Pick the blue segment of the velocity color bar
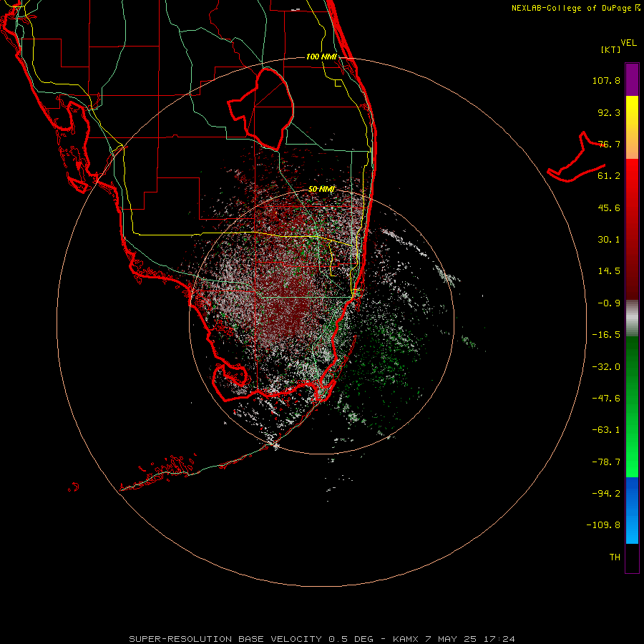The image size is (644, 644). click(x=632, y=510)
